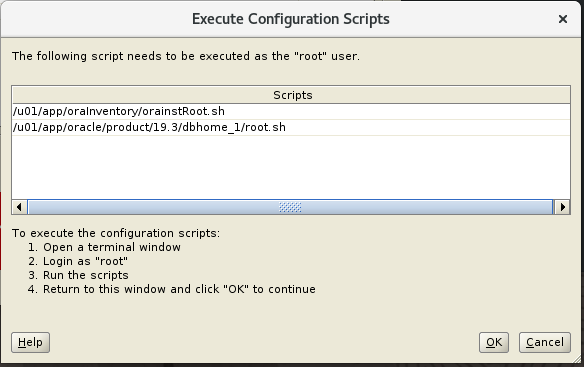Click the left arrow of horizontal scrollbar
This screenshot has height=367, width=584.
[19, 207]
